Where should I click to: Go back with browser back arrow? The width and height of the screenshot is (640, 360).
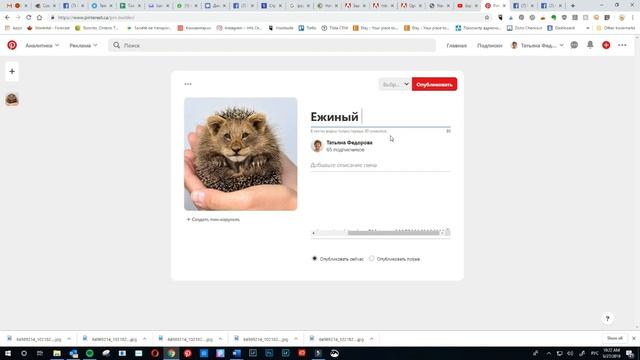click(7, 18)
